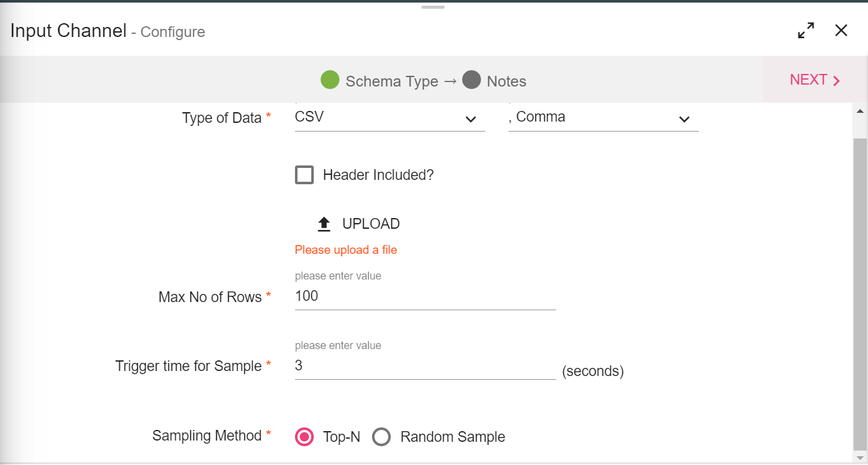Click the NEXT chevron arrow

(836, 81)
